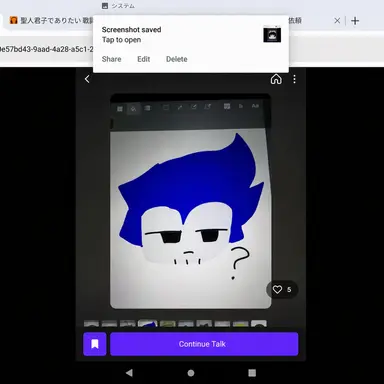Tap the Android home circle button
384x384 pixels.
(191, 373)
